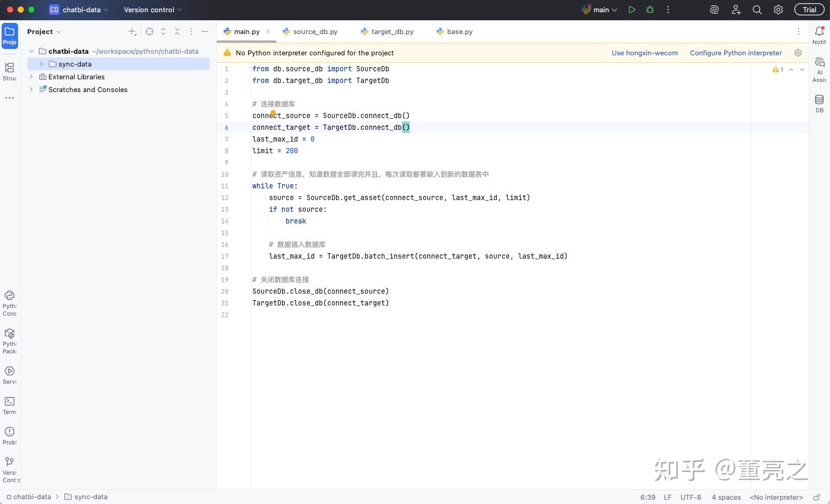Screen dimensions: 830x504
Task: Open the Database tool window
Action: [x=819, y=103]
